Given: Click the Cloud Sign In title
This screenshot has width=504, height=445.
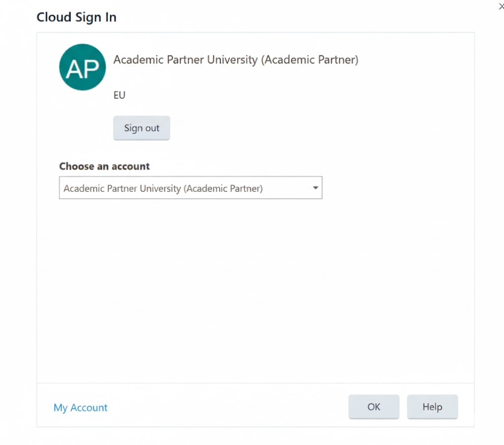Looking at the screenshot, I should [76, 17].
